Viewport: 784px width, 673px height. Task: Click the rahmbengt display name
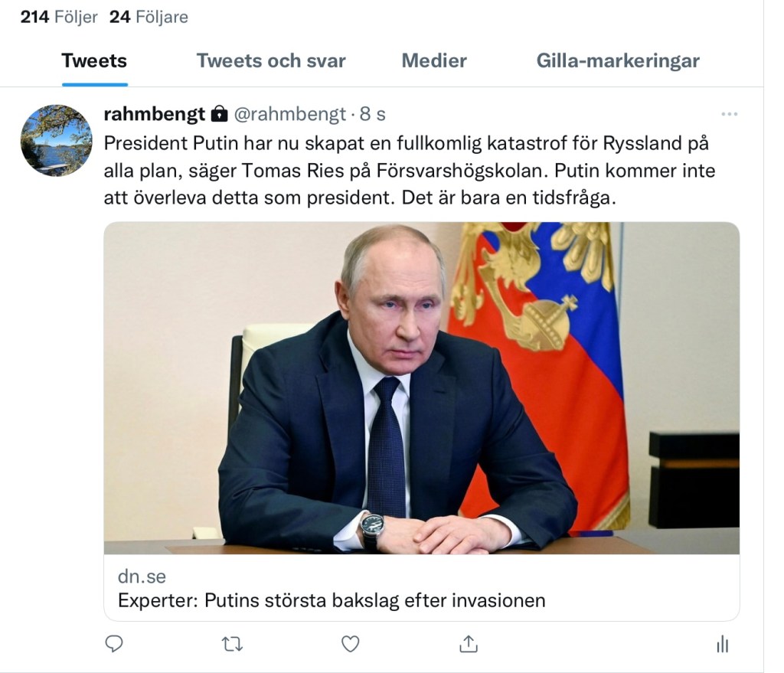[155, 115]
